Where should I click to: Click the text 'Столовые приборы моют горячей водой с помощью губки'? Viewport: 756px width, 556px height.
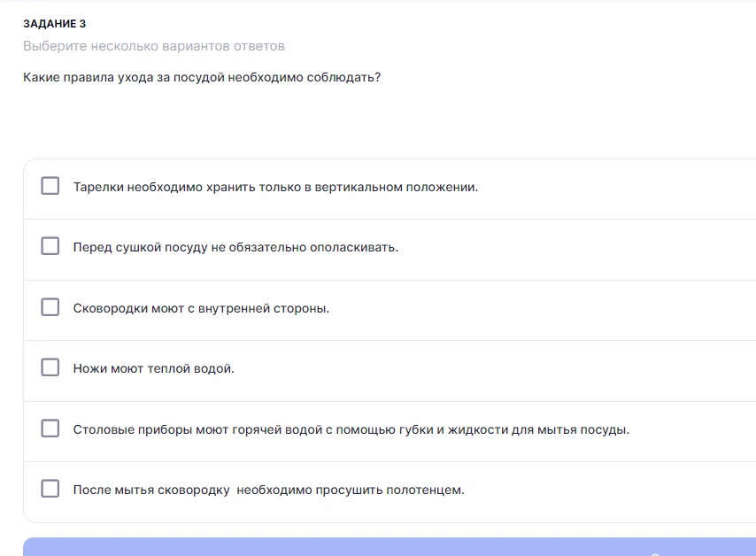(253, 429)
